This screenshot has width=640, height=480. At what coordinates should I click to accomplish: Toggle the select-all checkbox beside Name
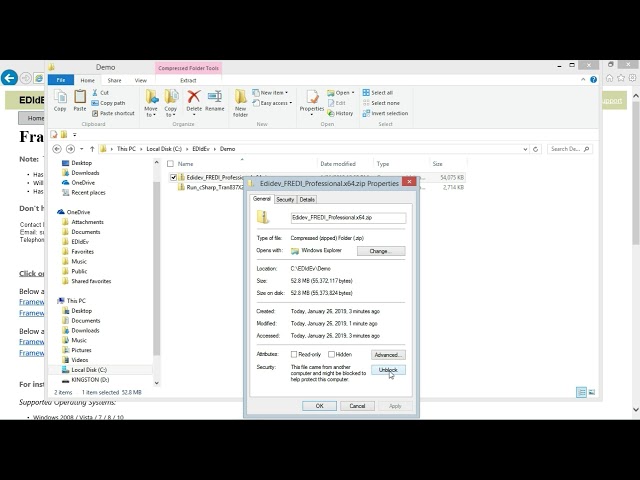pos(171,164)
